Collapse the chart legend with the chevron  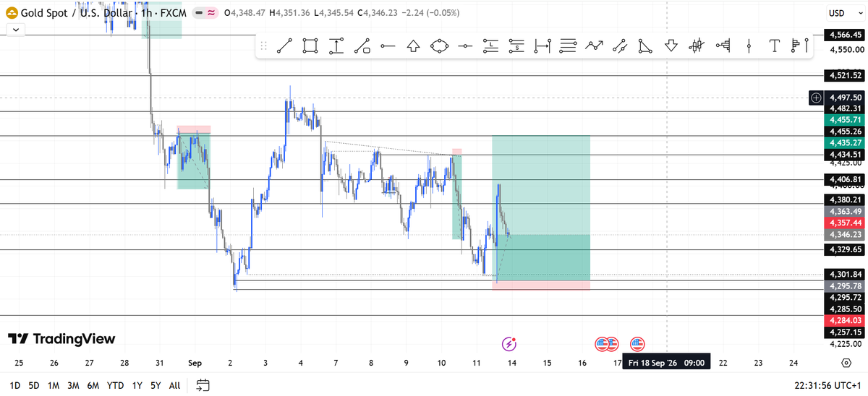coord(16,30)
